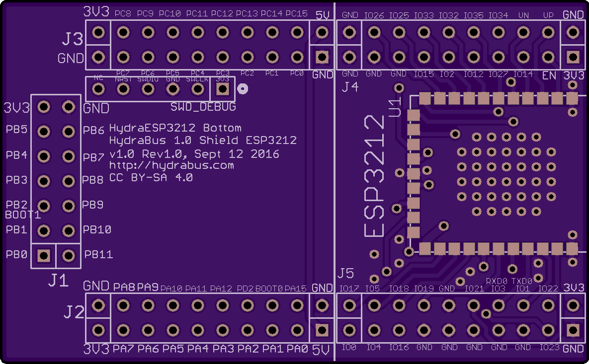The width and height of the screenshot is (589, 364).
Task: Click the "CC BY-SA 4.0" license text
Action: (x=151, y=177)
